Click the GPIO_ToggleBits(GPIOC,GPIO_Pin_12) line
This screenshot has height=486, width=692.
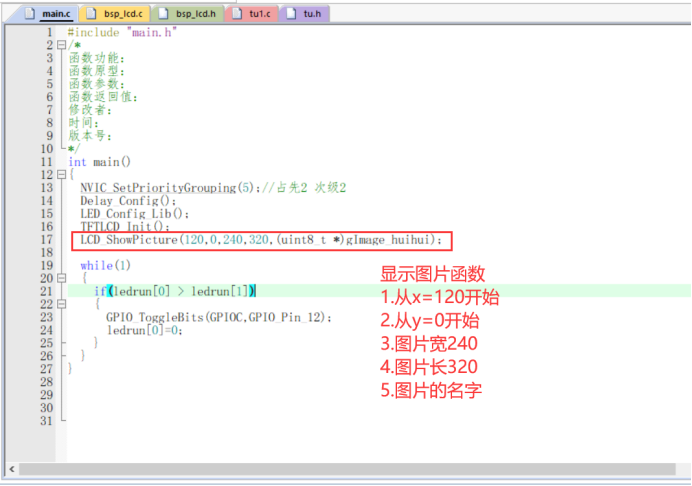tap(219, 318)
